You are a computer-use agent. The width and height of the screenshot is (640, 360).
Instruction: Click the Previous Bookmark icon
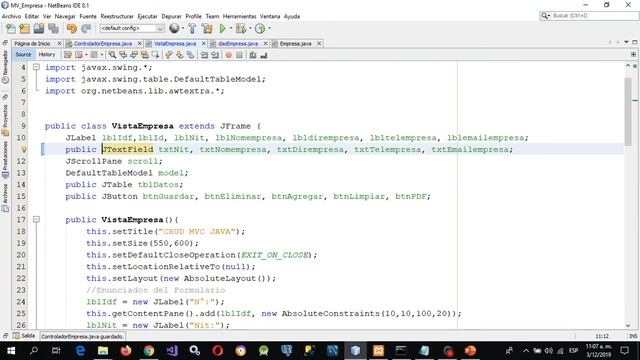click(x=169, y=55)
